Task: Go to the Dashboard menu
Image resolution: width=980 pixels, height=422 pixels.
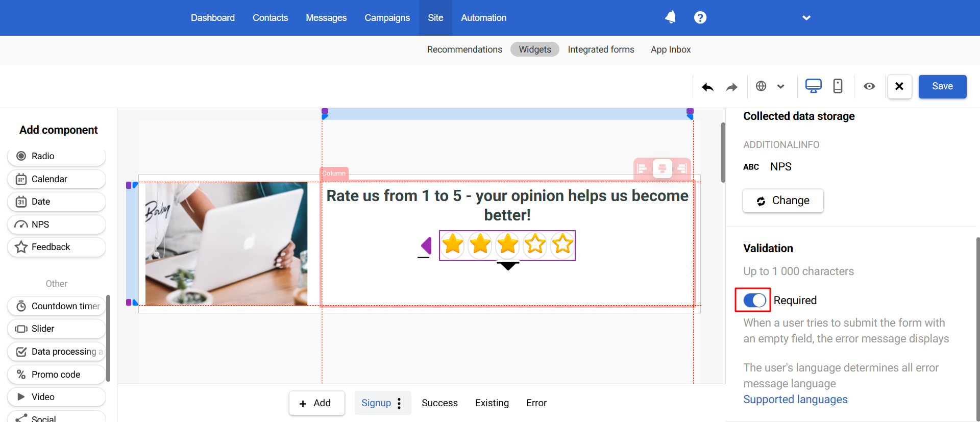Action: [213, 18]
